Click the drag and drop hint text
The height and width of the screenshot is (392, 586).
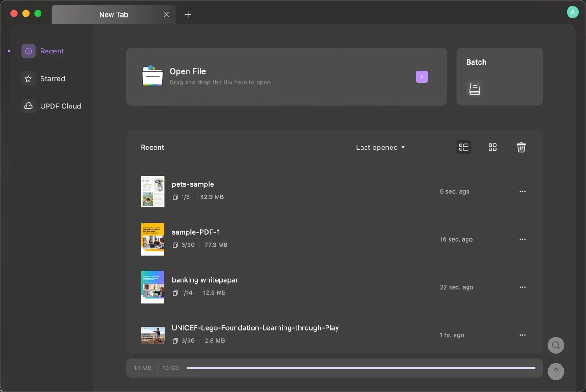click(220, 83)
